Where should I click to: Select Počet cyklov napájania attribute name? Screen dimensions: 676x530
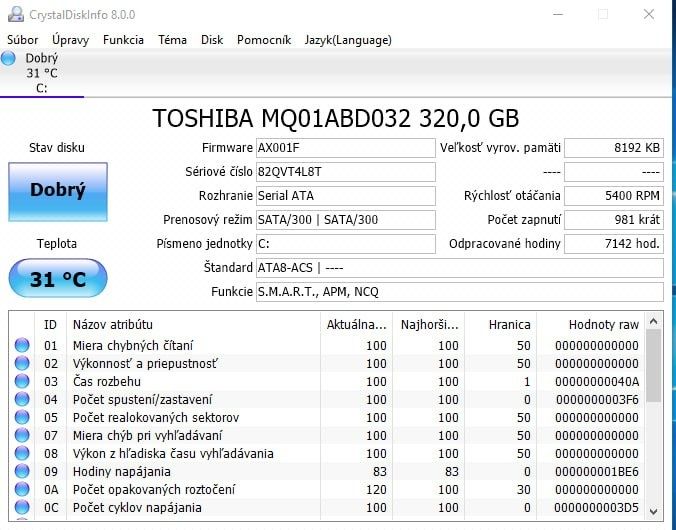coord(137,508)
